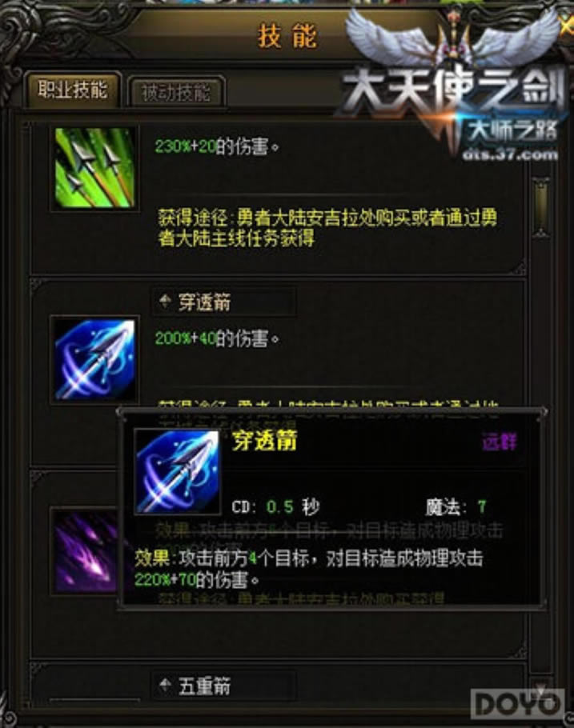Select the purple skill icon below 穿透箭
This screenshot has height=728, width=574.
coord(86,551)
